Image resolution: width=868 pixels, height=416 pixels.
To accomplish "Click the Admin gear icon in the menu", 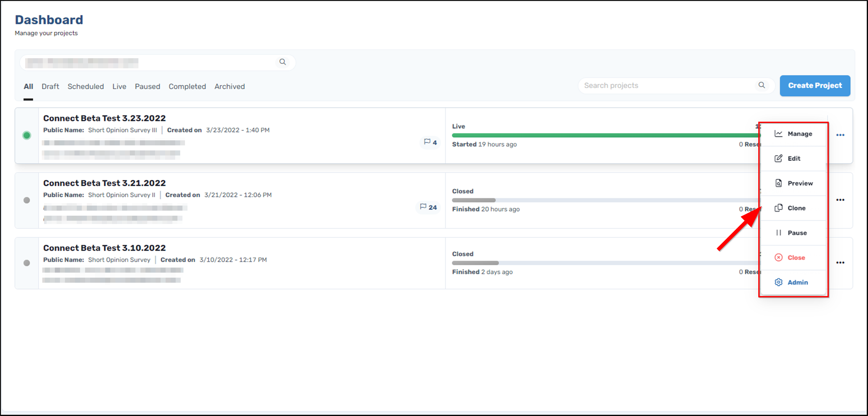I will pos(778,282).
